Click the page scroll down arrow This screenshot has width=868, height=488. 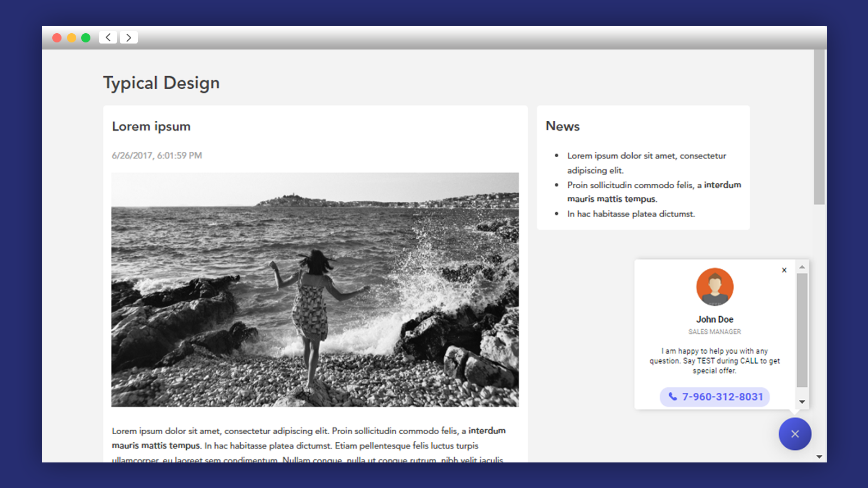click(819, 457)
